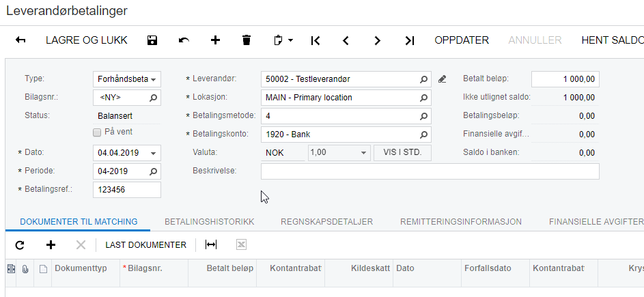Toggle the På vent checkbox

[x=97, y=132]
